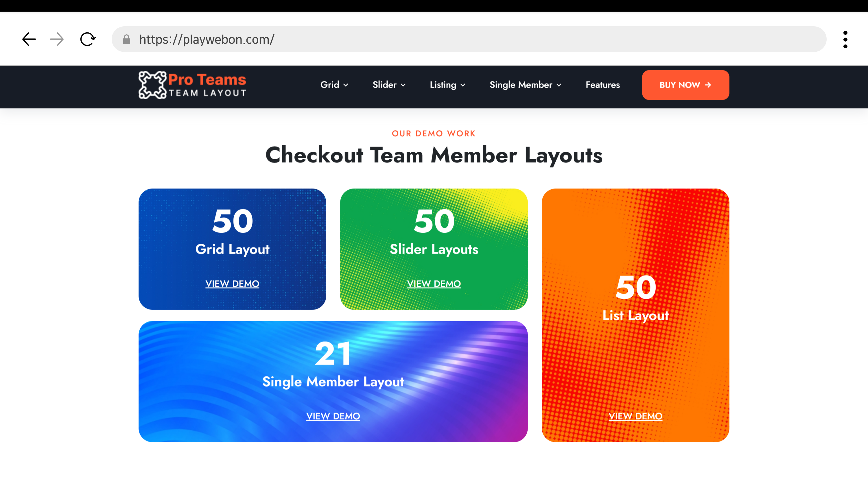Click the arrow inside Buy Now button

pos(708,85)
